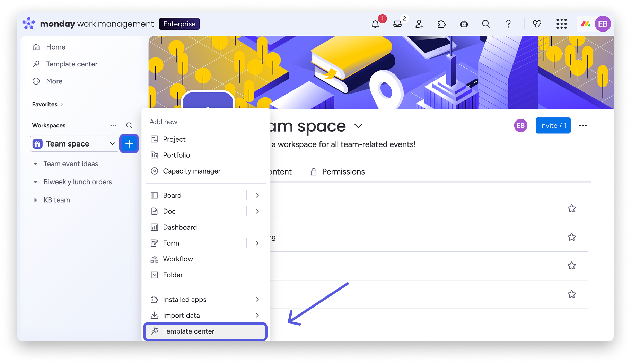631x364 pixels.
Task: Click the heart icon in top bar
Action: [x=537, y=24]
